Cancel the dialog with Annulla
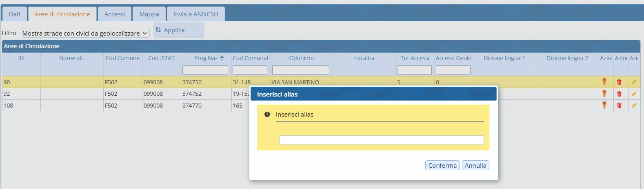Screen dimensions: 644x189 475,165
